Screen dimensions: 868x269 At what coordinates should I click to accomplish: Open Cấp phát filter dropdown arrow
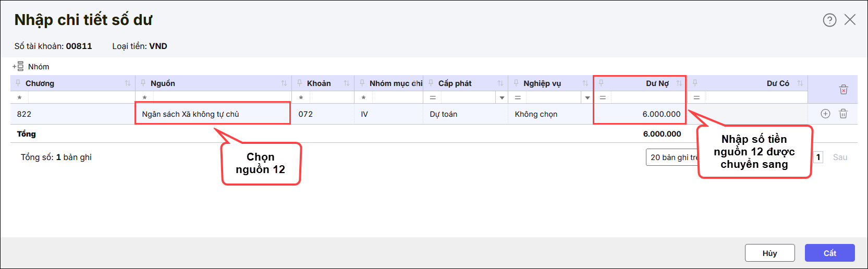coord(502,97)
